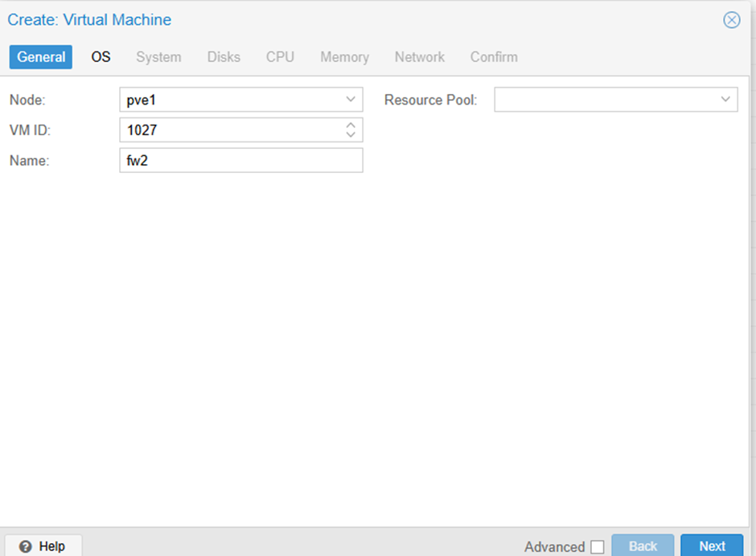
Task: Select the General tab
Action: pos(41,57)
